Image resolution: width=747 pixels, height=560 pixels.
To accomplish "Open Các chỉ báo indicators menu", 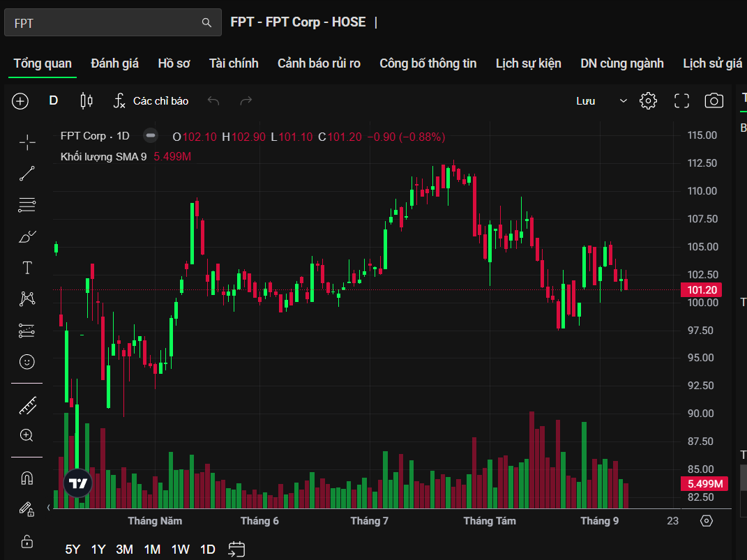I will (x=151, y=101).
